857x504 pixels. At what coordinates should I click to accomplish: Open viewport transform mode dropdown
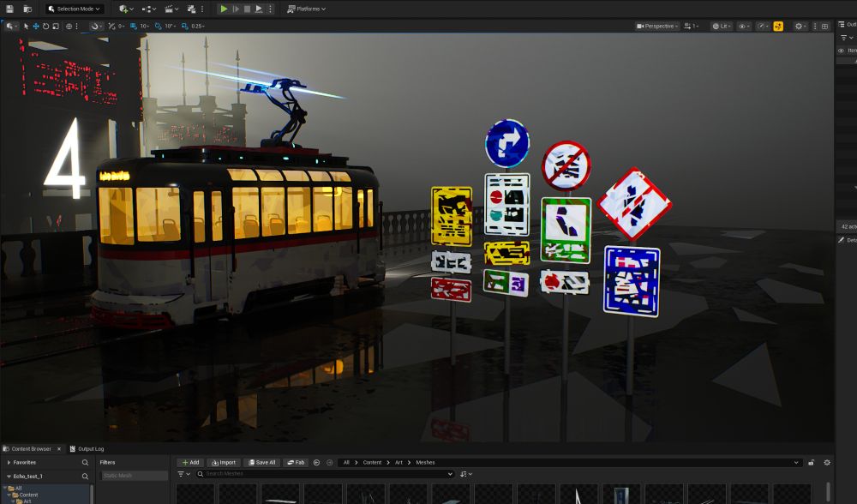coord(10,27)
